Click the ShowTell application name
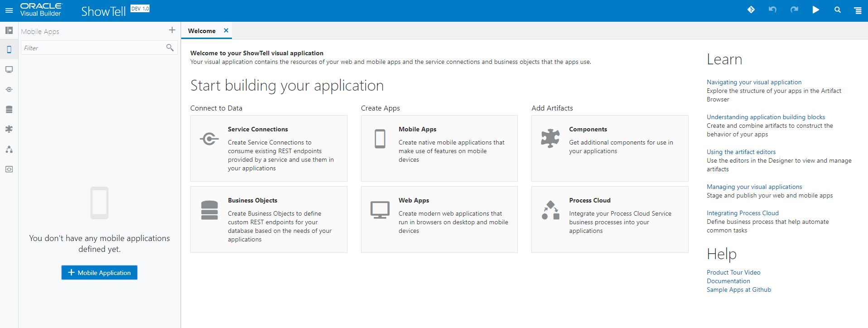 tap(103, 11)
